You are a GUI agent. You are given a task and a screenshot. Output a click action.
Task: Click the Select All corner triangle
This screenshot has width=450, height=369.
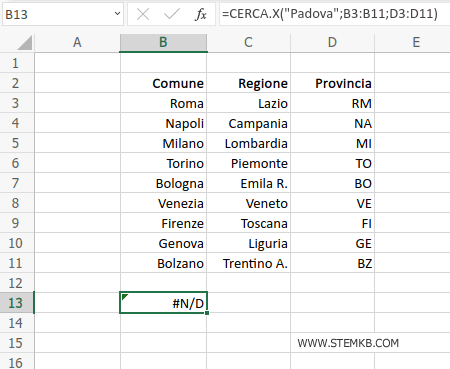[x=25, y=42]
